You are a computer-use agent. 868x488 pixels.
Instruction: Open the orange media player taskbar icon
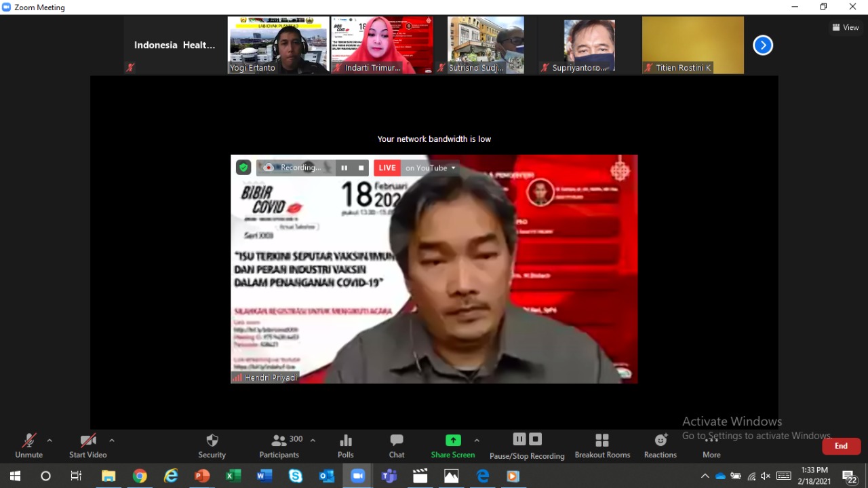pos(513,476)
